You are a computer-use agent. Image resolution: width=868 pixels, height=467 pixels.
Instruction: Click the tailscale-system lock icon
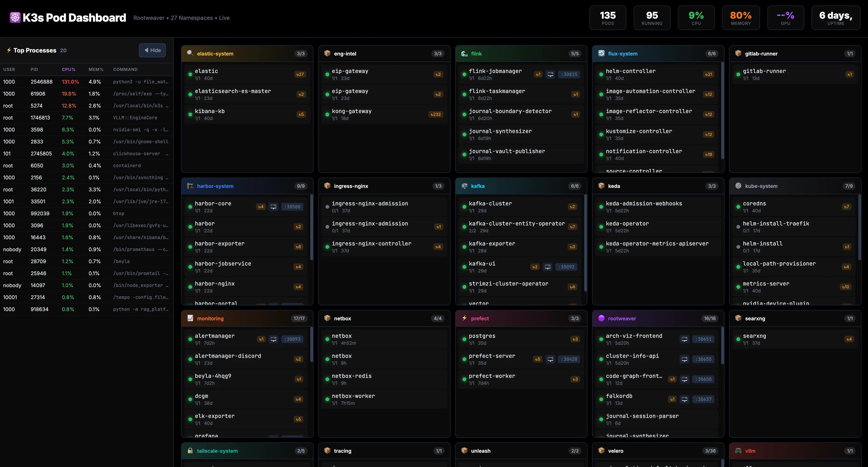tap(190, 450)
